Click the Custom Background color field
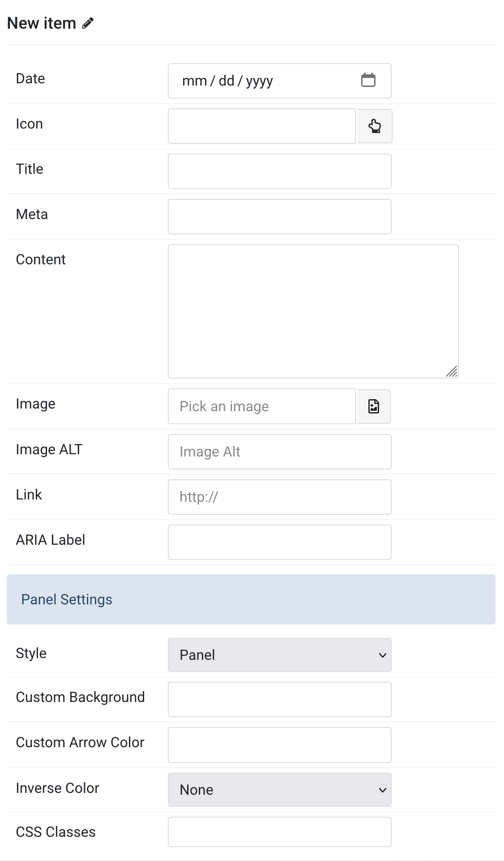Viewport: 504px width, 861px height. click(x=280, y=700)
